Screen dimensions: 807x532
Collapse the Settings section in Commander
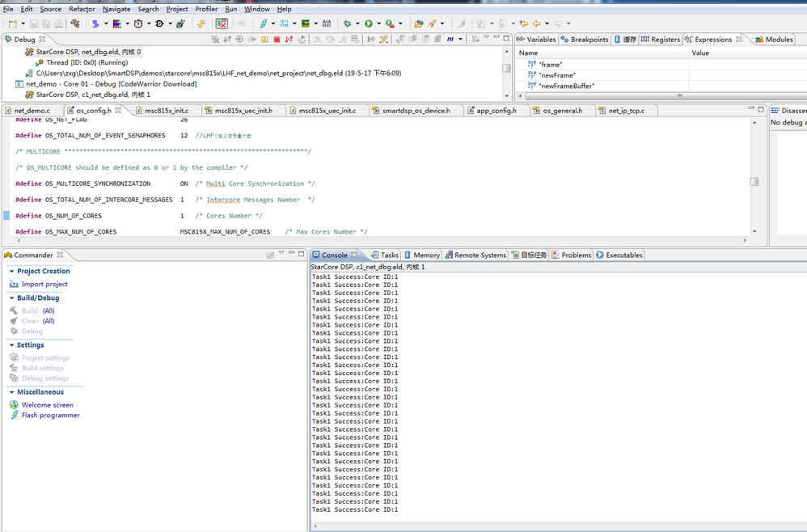tap(11, 345)
